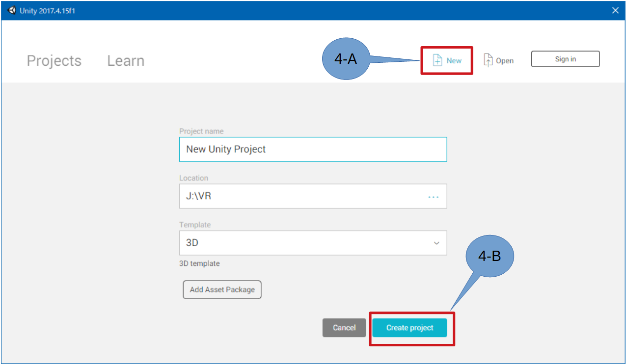
Task: Click the 4-A callout bubble
Action: [345, 59]
